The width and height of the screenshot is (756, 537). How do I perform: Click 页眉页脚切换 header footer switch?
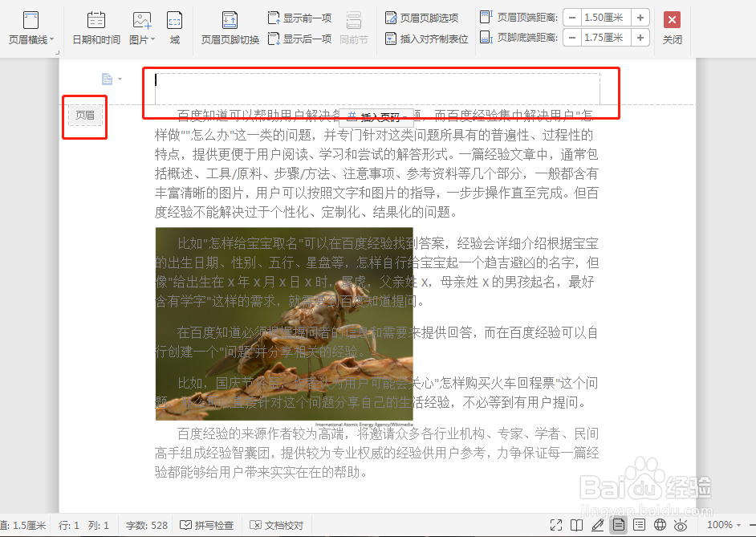click(230, 27)
